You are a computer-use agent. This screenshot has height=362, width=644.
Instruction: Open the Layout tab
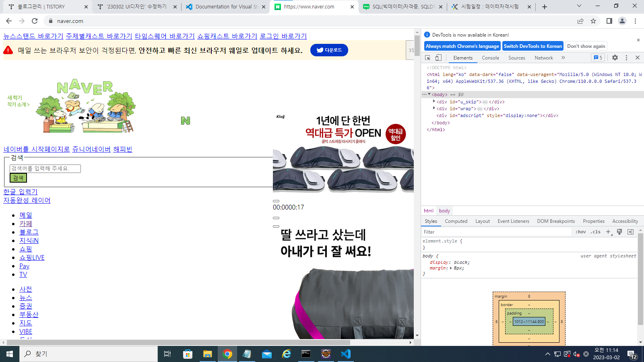(x=483, y=221)
